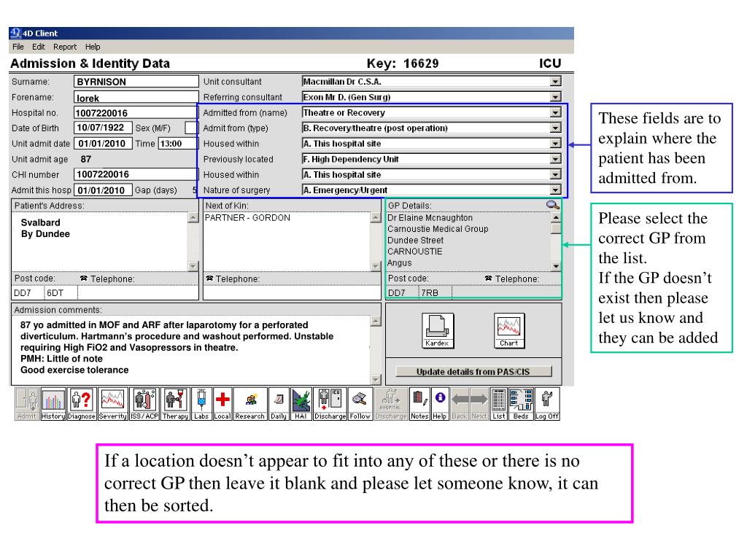The height and width of the screenshot is (560, 747).
Task: Open the Report menu
Action: (65, 47)
